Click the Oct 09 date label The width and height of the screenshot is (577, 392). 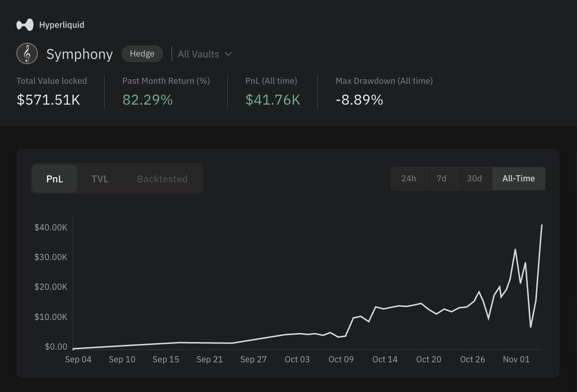click(341, 359)
